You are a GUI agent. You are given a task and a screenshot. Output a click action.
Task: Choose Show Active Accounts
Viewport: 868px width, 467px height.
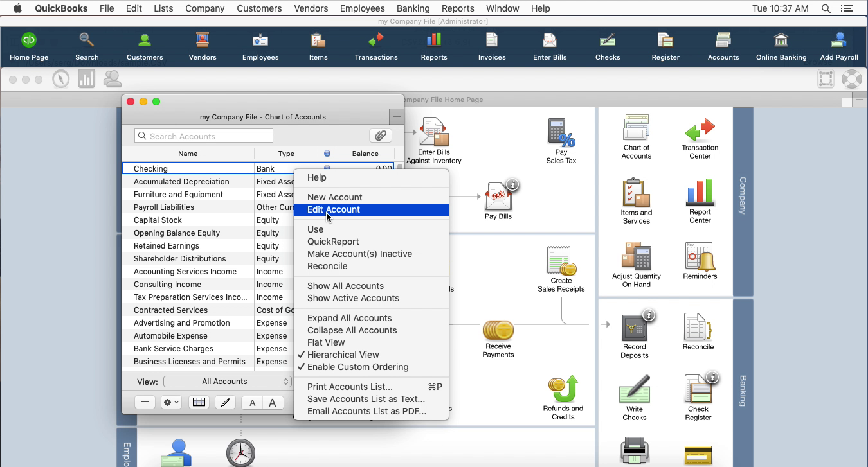pyautogui.click(x=371, y=298)
